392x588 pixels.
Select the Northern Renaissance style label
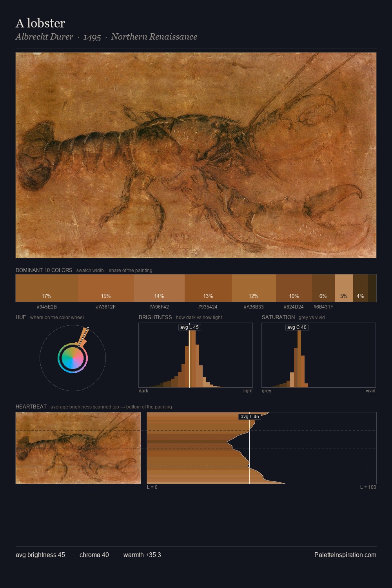point(154,37)
